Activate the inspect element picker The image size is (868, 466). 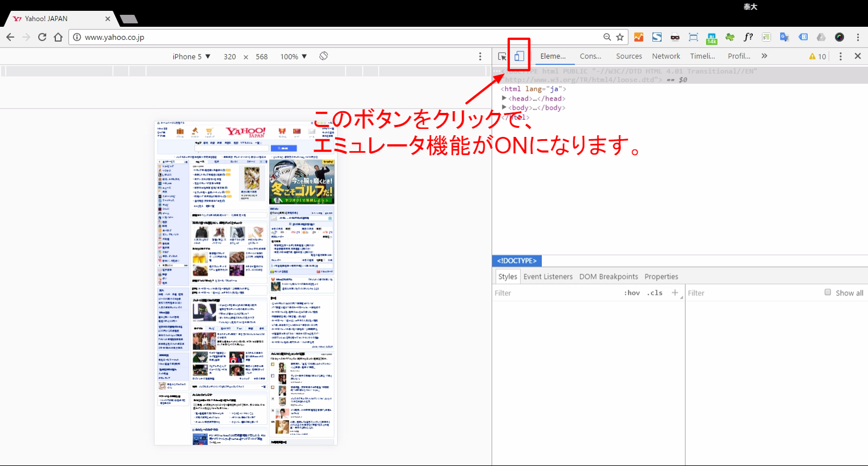pos(502,56)
